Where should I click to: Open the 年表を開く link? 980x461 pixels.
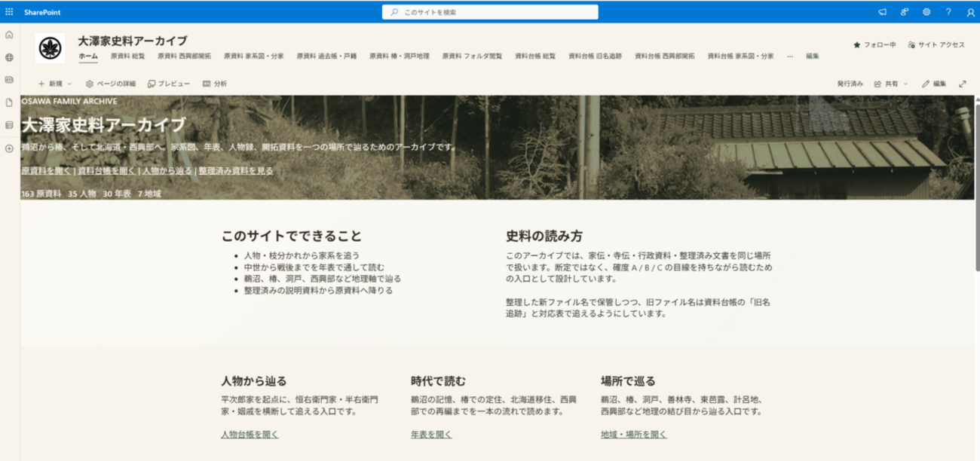[431, 435]
